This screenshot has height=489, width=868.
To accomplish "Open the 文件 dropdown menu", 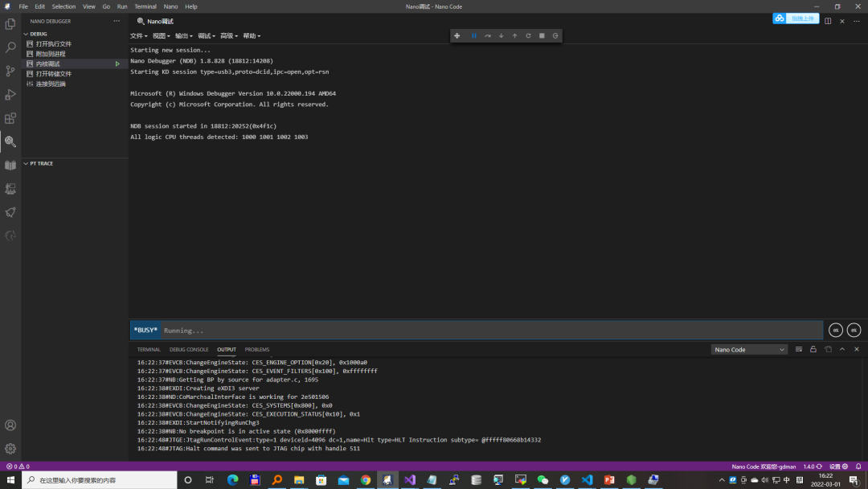I will 138,36.
